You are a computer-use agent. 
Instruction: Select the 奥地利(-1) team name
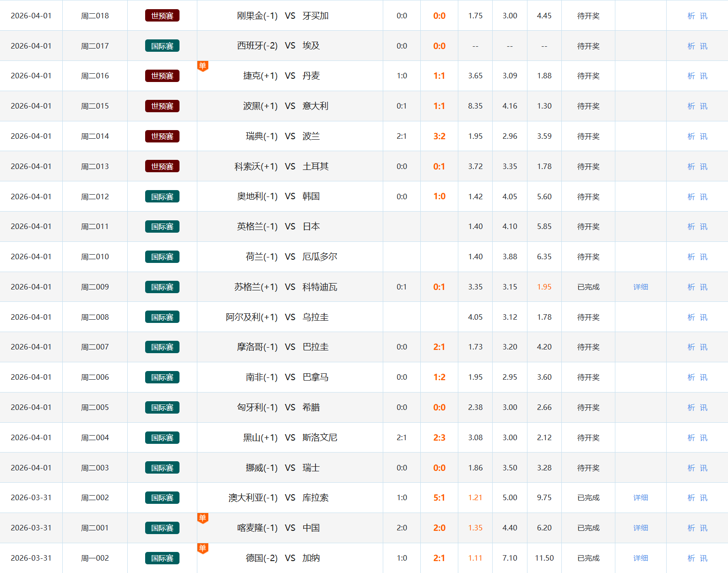(x=257, y=196)
